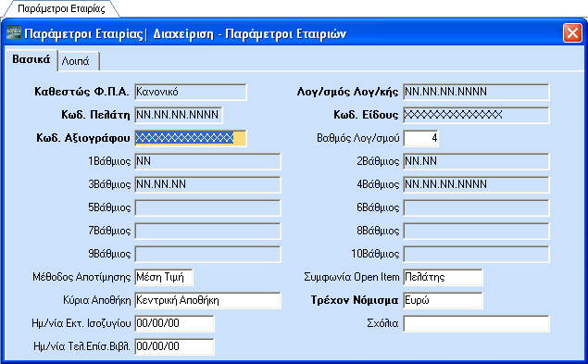Click the empty 6Βάθμιος field
Image resolution: width=588 pixels, height=364 pixels.
click(x=476, y=207)
